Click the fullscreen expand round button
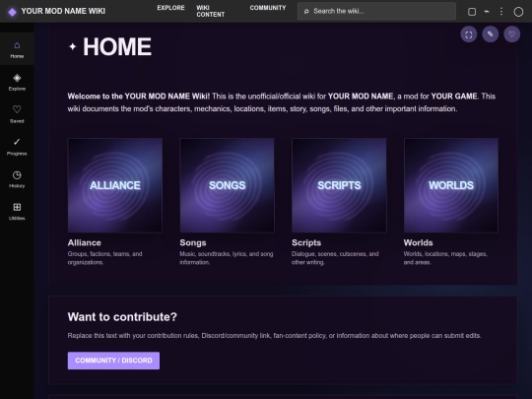This screenshot has width=532, height=399. 469,34
